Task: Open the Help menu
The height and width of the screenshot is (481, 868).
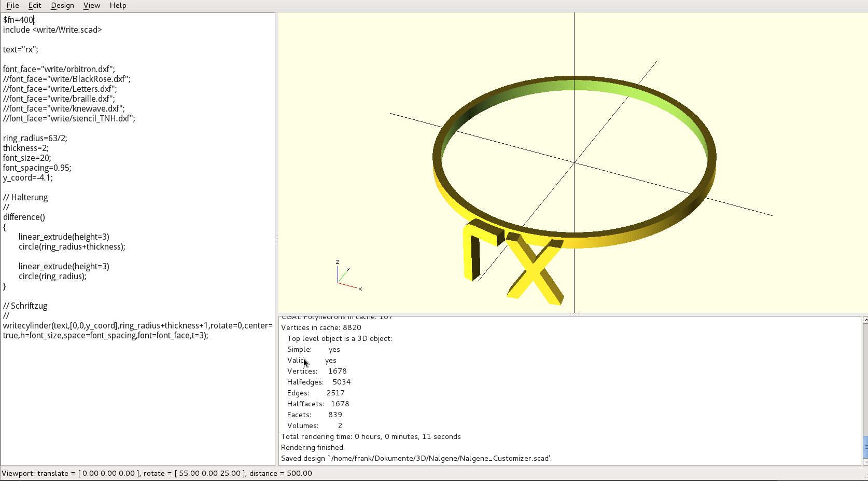Action: [x=118, y=5]
